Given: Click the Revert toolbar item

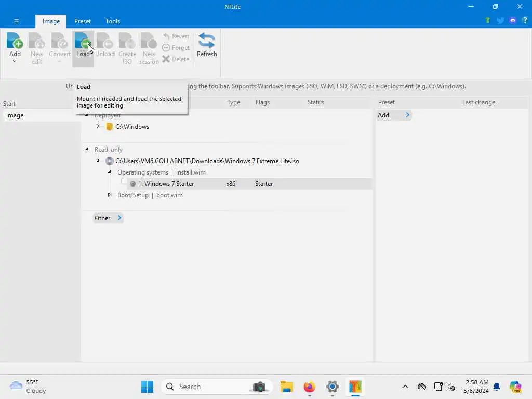Looking at the screenshot, I should click(x=176, y=36).
